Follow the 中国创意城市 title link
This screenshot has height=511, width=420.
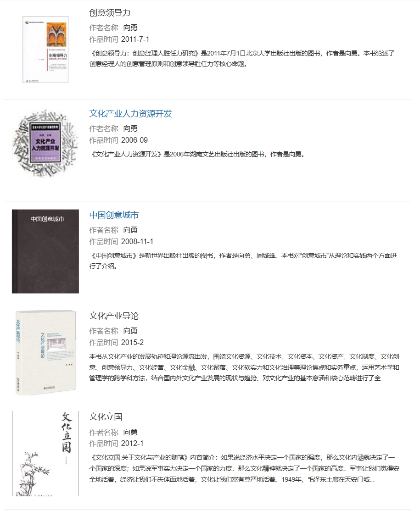pyautogui.click(x=114, y=215)
